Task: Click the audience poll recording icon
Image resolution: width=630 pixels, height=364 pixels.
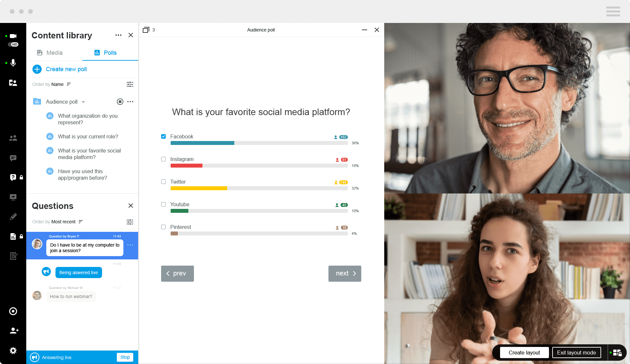Action: (120, 101)
